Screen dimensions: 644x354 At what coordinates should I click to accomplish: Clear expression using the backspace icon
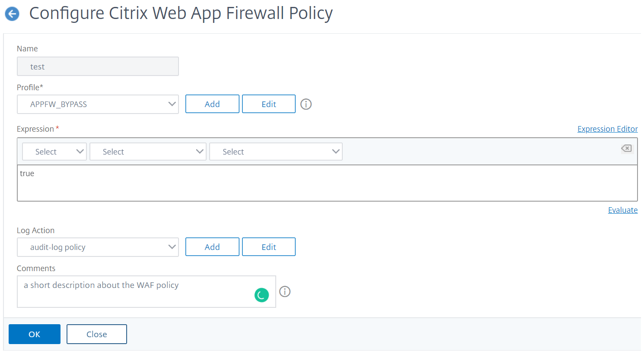pos(626,148)
